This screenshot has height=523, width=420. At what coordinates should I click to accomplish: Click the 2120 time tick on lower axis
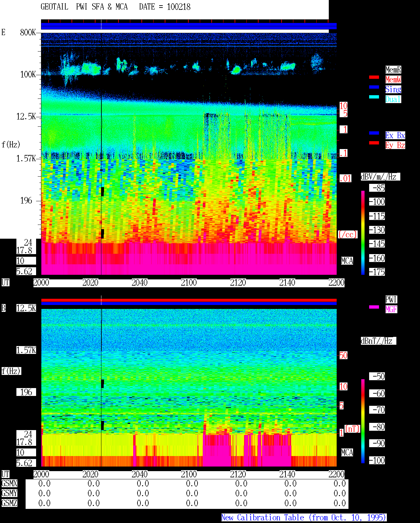click(x=238, y=474)
